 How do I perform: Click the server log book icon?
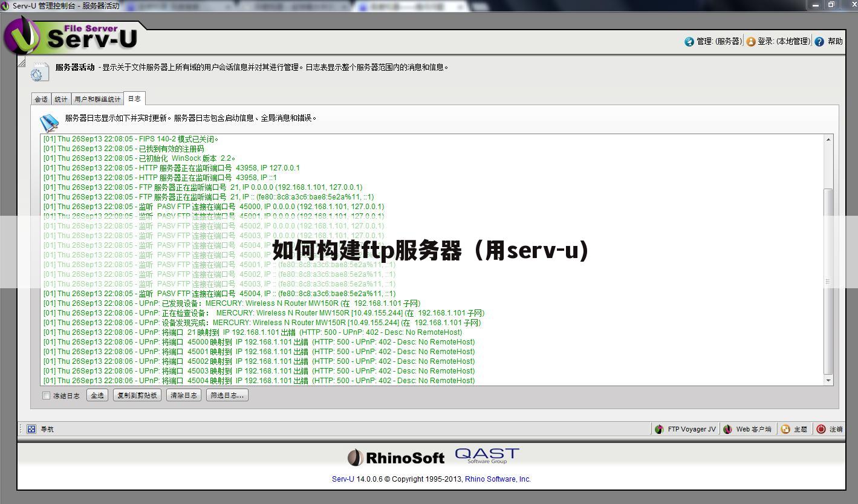tap(49, 122)
